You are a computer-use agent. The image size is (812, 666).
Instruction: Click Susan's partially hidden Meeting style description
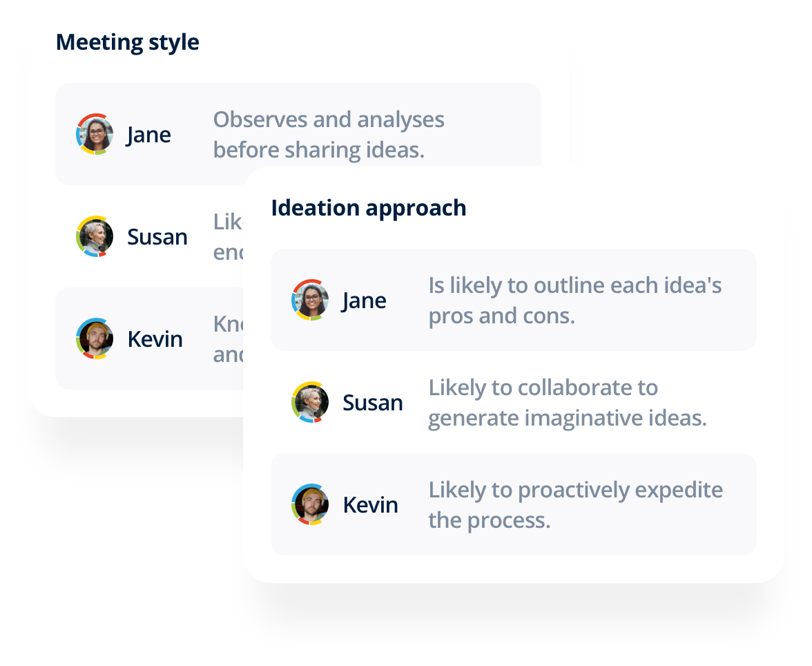(228, 237)
